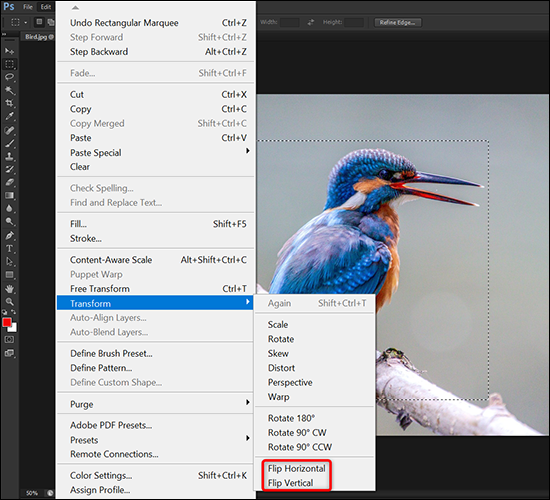Select the Eyedropper tool
This screenshot has width=550, height=500.
point(9,116)
